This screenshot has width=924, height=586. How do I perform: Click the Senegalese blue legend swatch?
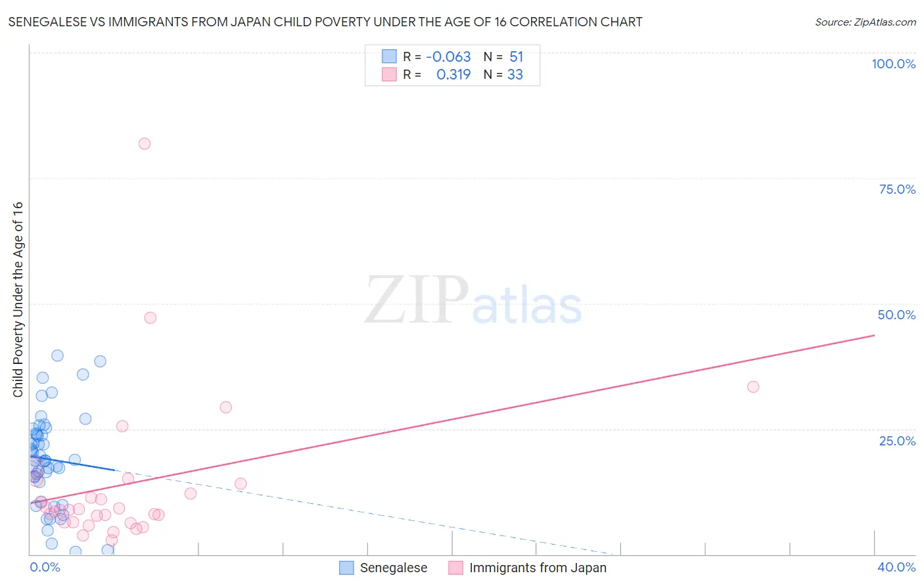tap(346, 568)
